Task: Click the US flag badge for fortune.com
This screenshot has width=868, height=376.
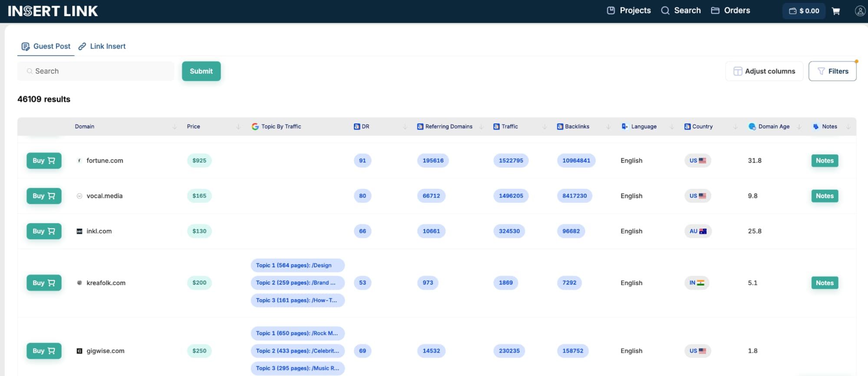Action: point(698,160)
